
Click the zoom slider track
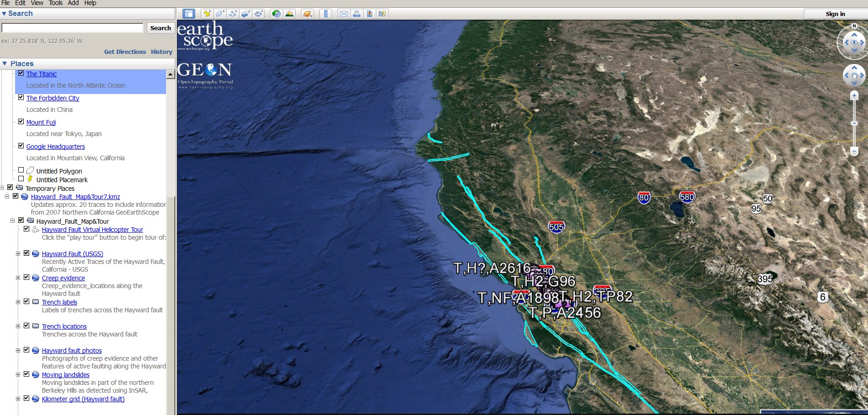tap(854, 123)
